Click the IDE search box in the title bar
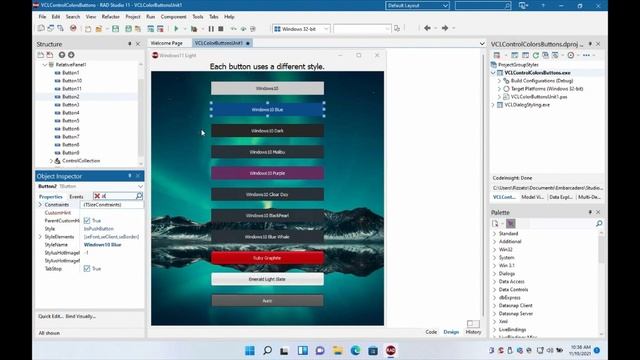 (x=483, y=6)
